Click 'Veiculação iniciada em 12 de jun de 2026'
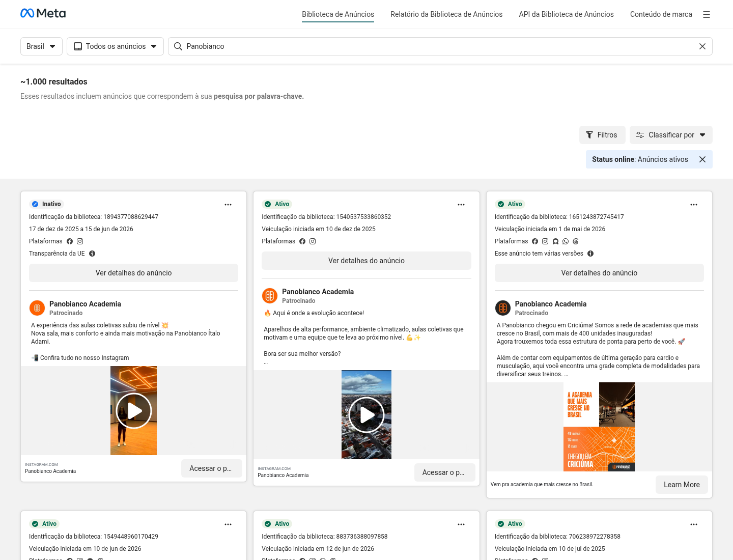This screenshot has height=560, width=733. coord(318,549)
